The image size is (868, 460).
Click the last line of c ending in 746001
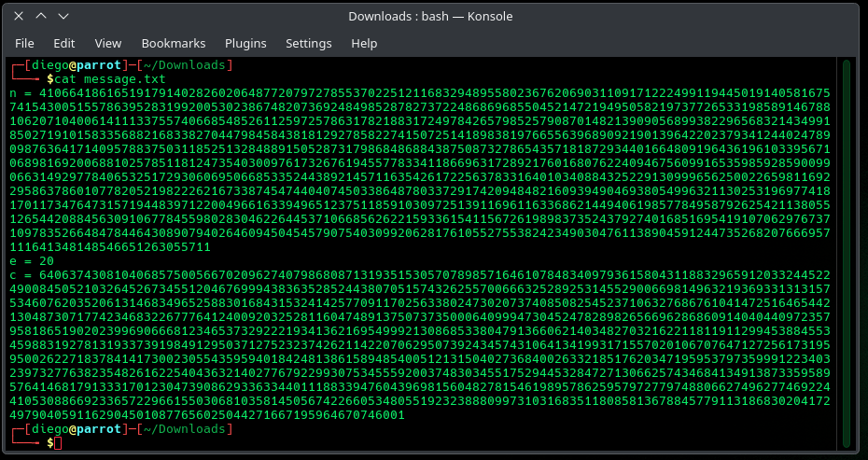tap(207, 415)
